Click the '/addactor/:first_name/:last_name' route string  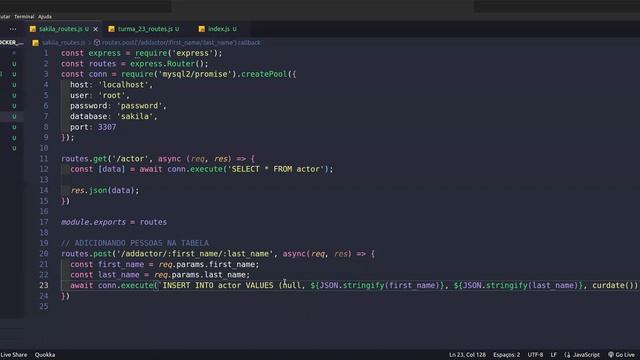pyautogui.click(x=195, y=254)
